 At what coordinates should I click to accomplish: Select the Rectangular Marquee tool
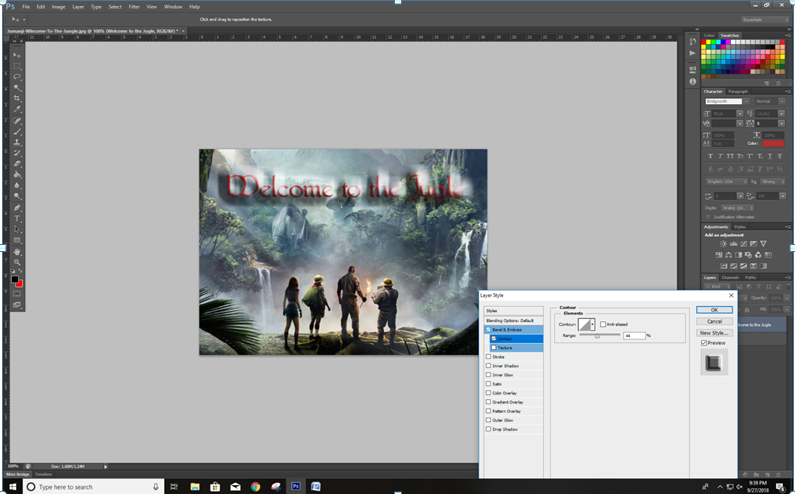(17, 66)
